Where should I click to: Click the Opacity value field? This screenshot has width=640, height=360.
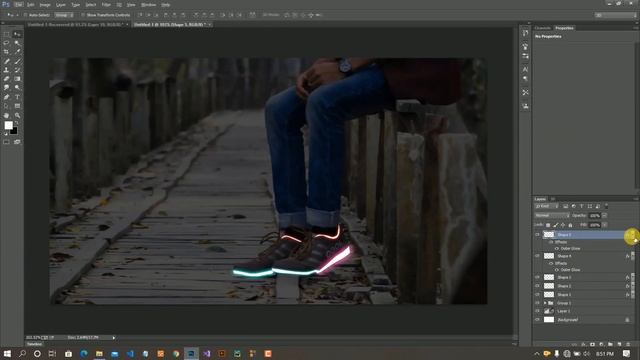595,215
